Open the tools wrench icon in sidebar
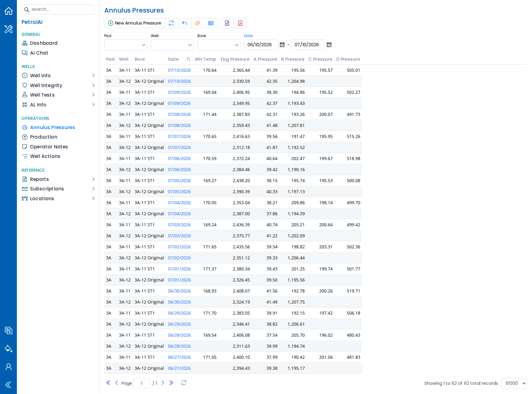 [x=9, y=29]
